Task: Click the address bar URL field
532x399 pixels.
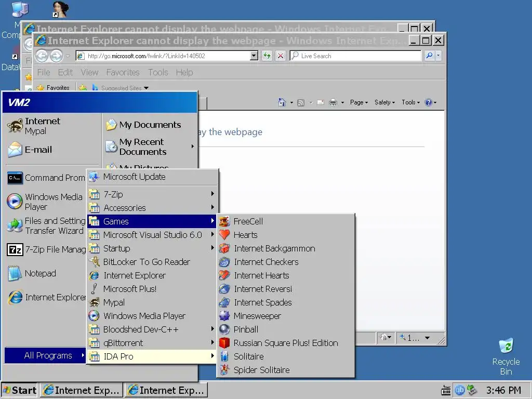Action: pyautogui.click(x=164, y=56)
